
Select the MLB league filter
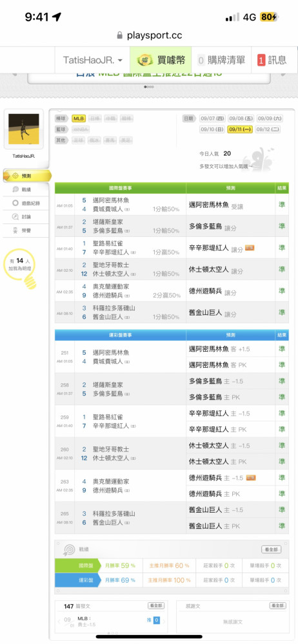pos(79,118)
